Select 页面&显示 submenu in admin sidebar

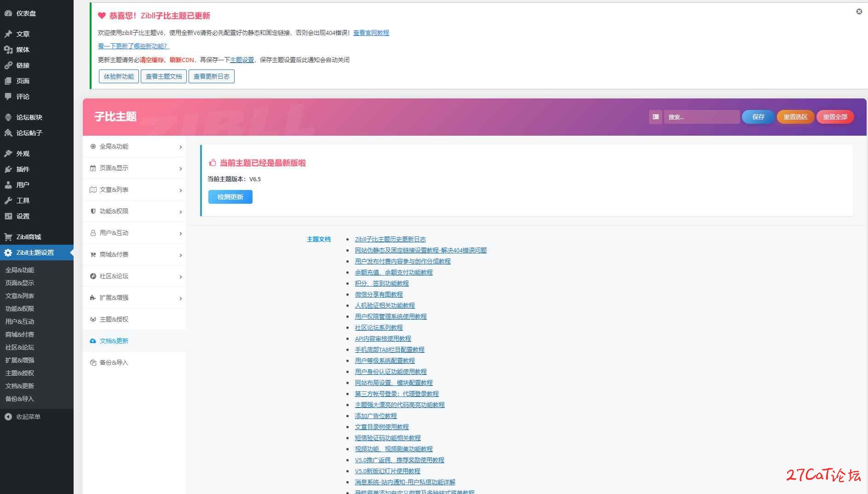point(20,283)
